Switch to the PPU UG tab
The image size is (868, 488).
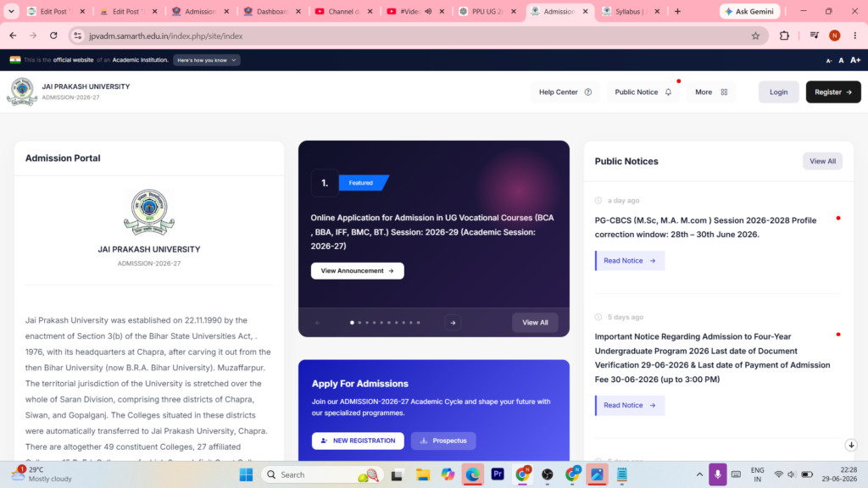click(x=487, y=11)
